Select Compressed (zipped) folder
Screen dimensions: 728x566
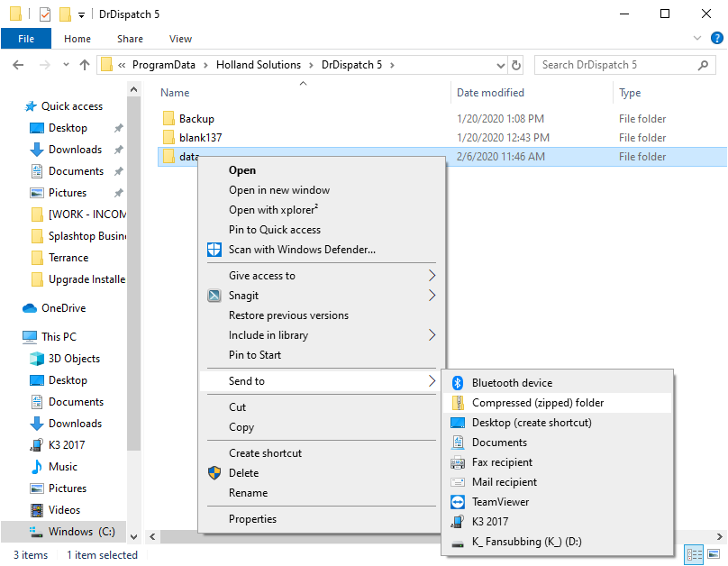[x=557, y=403]
